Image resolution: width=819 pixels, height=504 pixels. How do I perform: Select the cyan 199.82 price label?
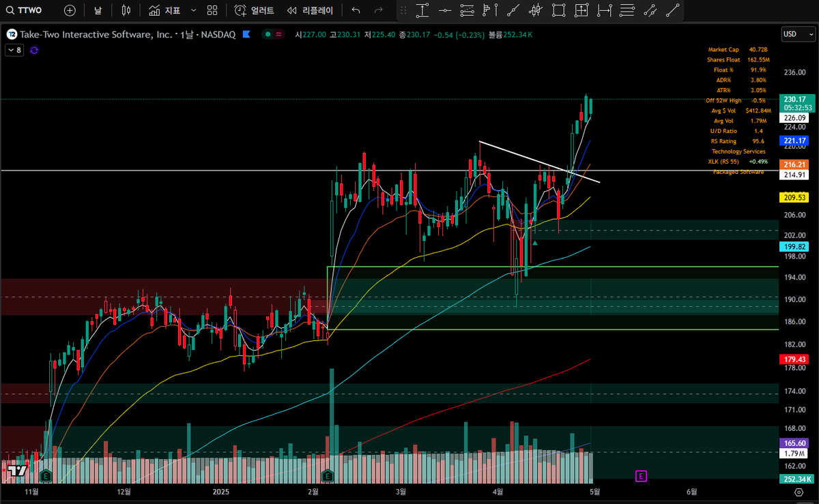tap(795, 246)
